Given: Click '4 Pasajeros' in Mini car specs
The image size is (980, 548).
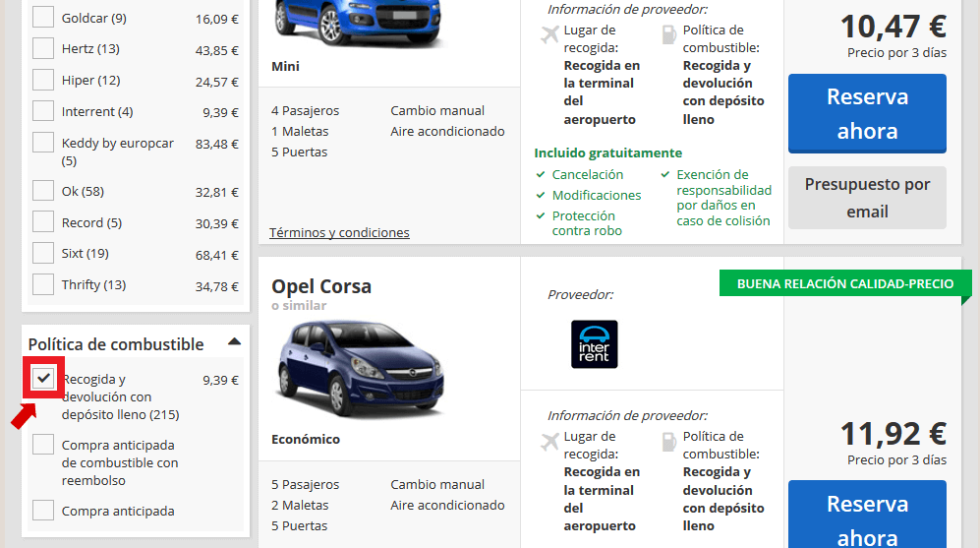Looking at the screenshot, I should pos(305,111).
